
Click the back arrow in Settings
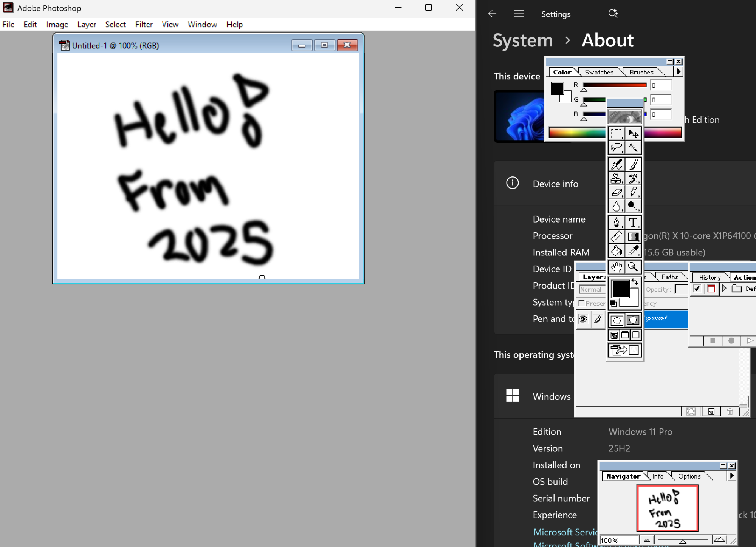[x=492, y=14]
